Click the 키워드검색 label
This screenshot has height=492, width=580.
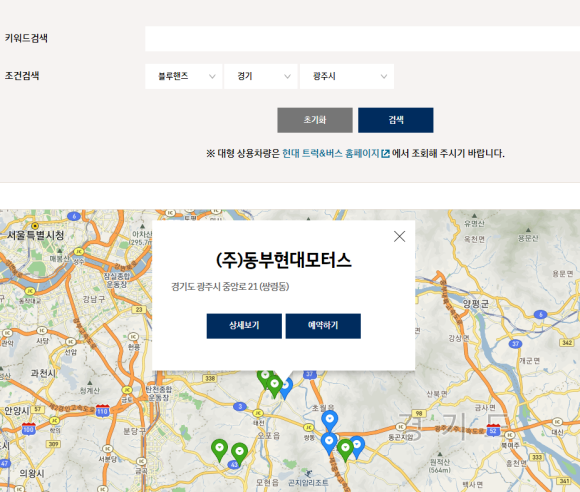[x=26, y=38]
